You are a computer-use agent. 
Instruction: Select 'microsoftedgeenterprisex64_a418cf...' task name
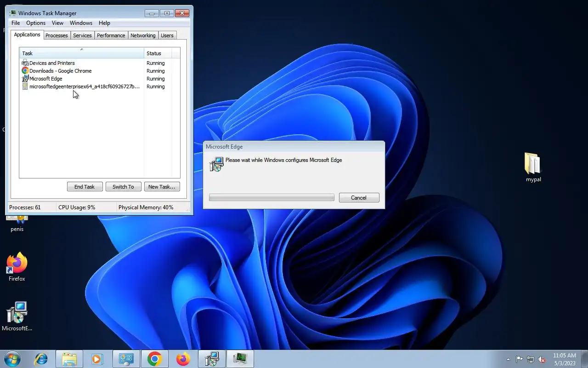pos(85,86)
